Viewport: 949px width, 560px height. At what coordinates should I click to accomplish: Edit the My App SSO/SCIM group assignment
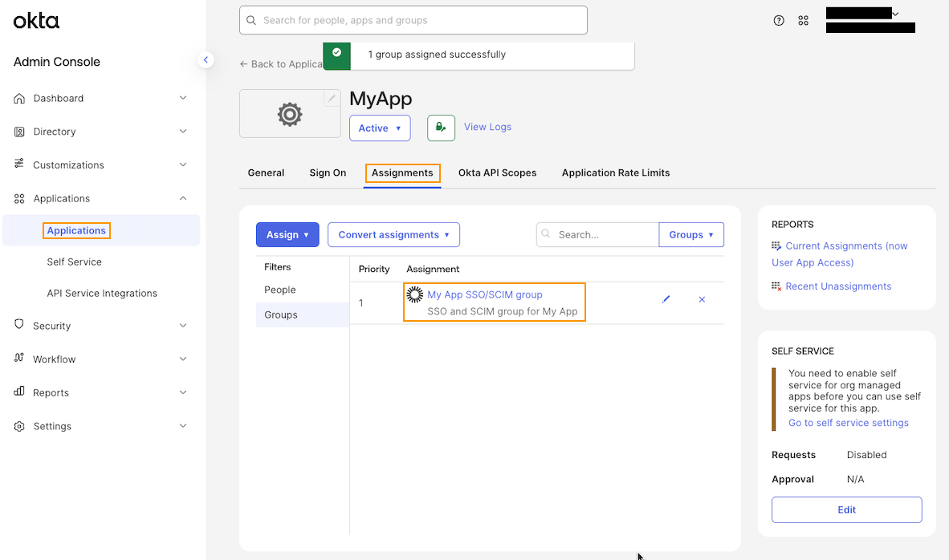click(x=666, y=299)
